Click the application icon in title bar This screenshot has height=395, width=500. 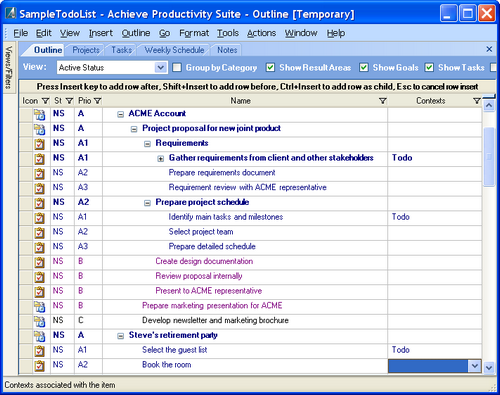[11, 13]
